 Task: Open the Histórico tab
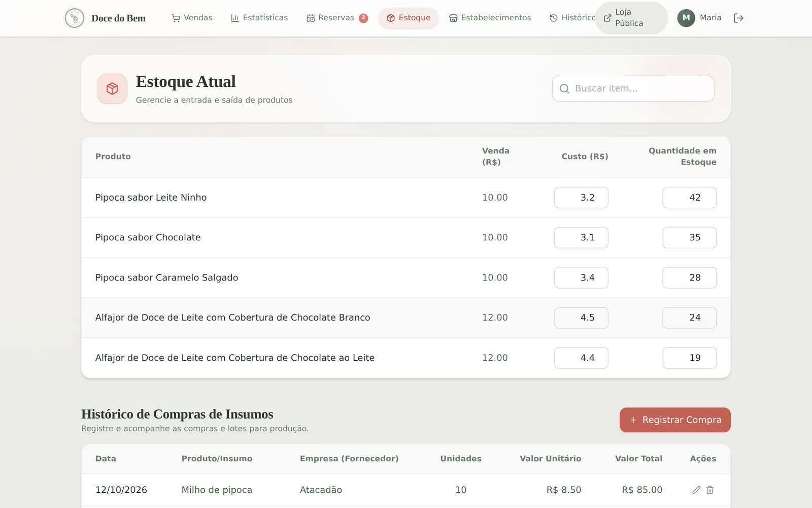pos(572,18)
